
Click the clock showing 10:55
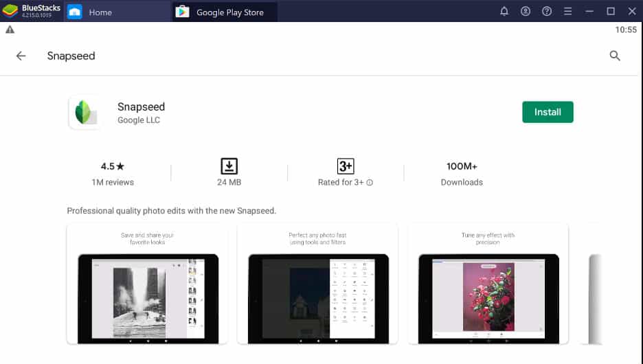click(626, 30)
